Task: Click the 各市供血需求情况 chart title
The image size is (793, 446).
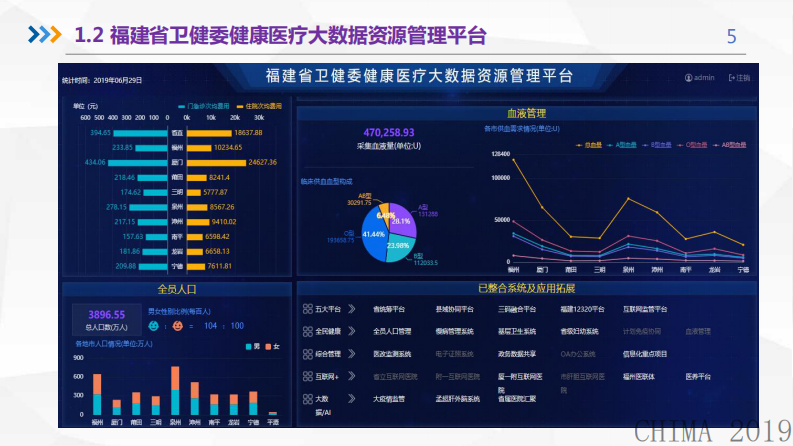Action: tap(522, 129)
